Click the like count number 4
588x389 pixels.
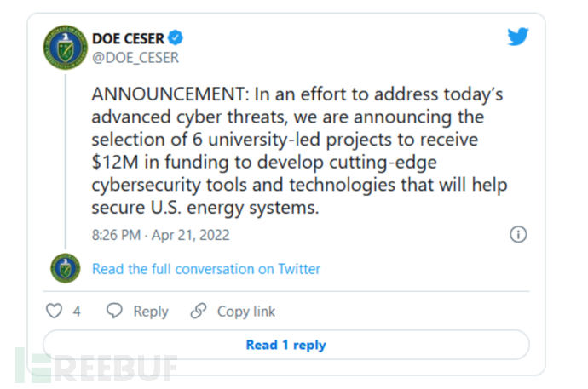(77, 312)
